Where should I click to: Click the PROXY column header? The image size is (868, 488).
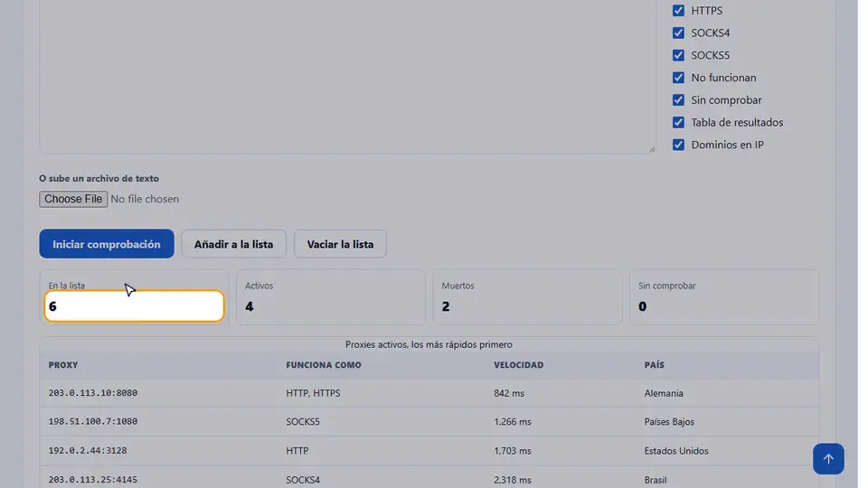63,365
